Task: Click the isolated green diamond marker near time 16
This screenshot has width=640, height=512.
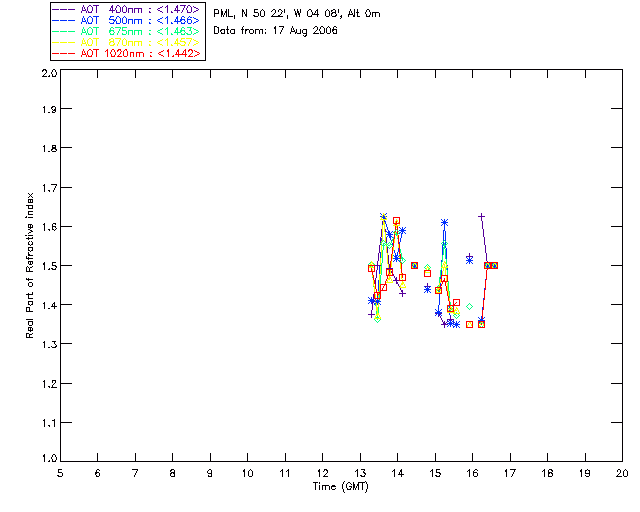Action: pos(469,306)
